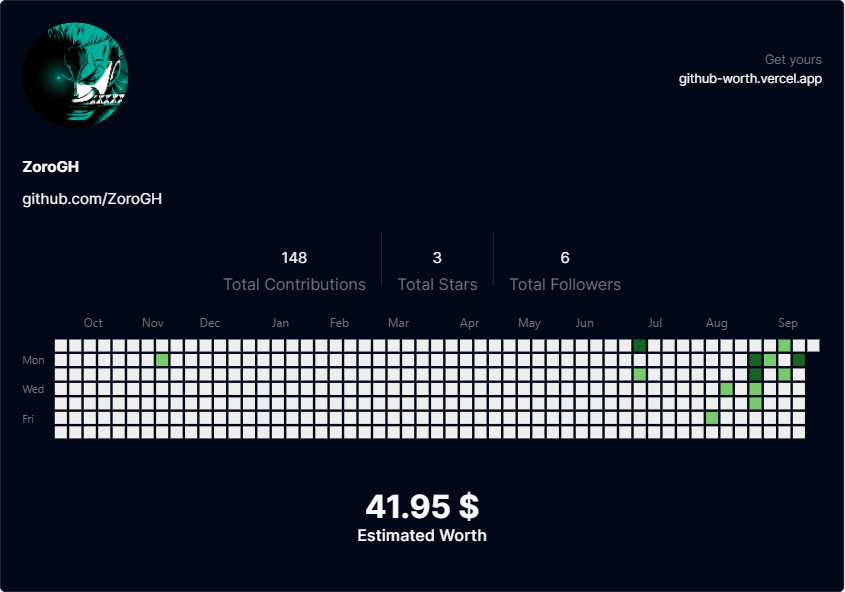The height and width of the screenshot is (592, 845).
Task: Open the github.com/ZoroGH profile link
Action: tap(92, 199)
